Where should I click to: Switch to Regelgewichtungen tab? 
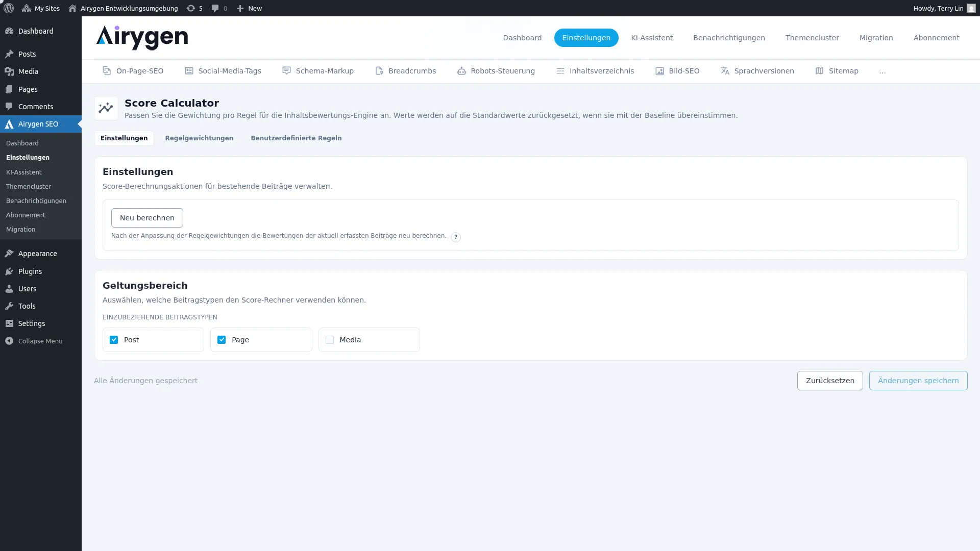tap(199, 138)
